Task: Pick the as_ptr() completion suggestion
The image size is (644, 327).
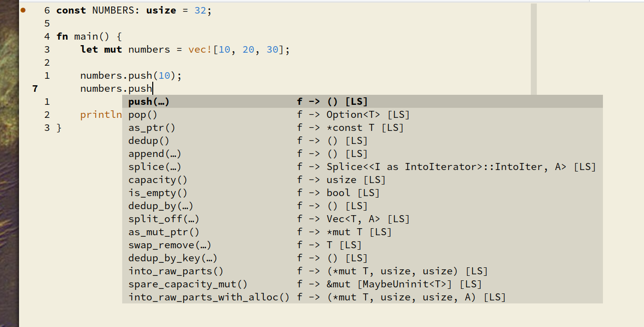Action: click(363, 128)
